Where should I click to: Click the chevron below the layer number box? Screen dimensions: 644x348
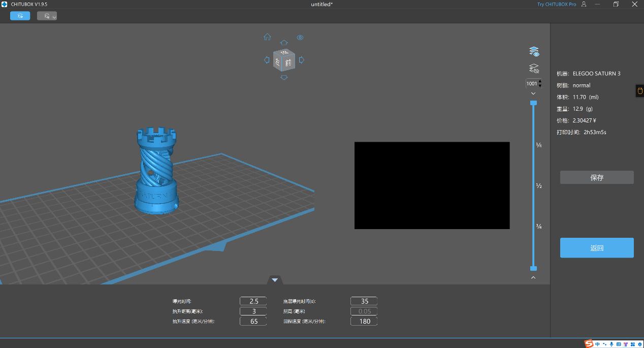533,93
